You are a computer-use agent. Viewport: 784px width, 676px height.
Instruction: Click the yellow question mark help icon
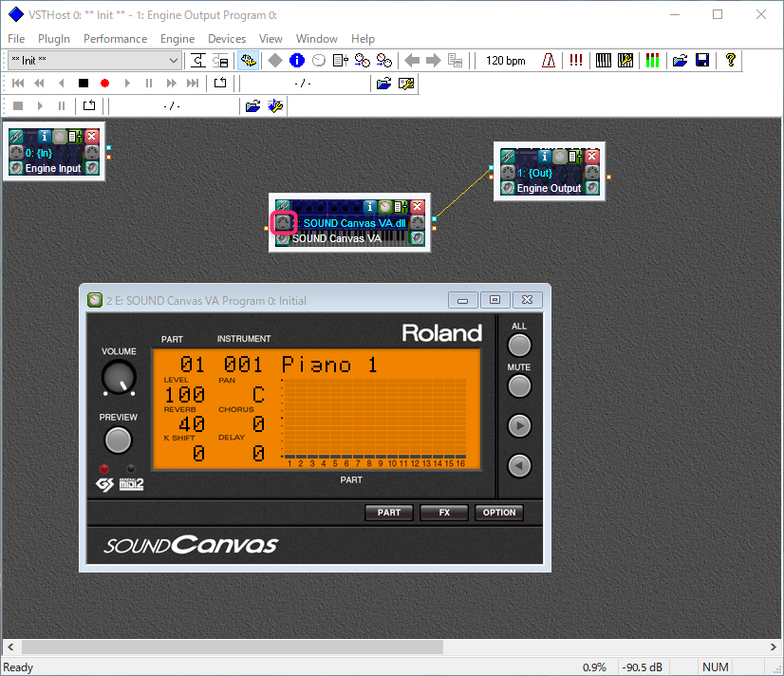[730, 61]
